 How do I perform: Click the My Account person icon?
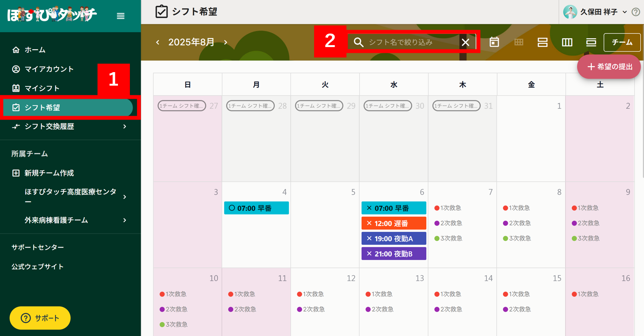(x=16, y=69)
